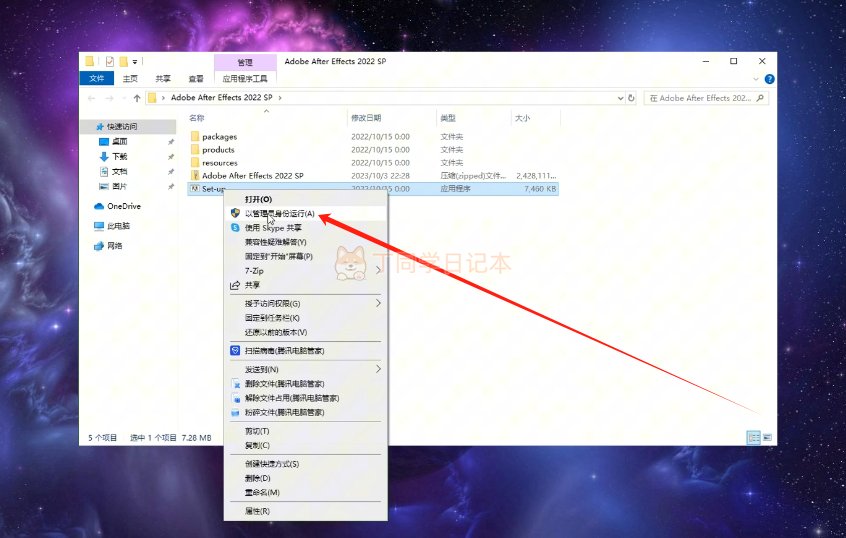Click the 桌面 desktop icon in sidebar
Screen dimensions: 846x538
tap(104, 141)
